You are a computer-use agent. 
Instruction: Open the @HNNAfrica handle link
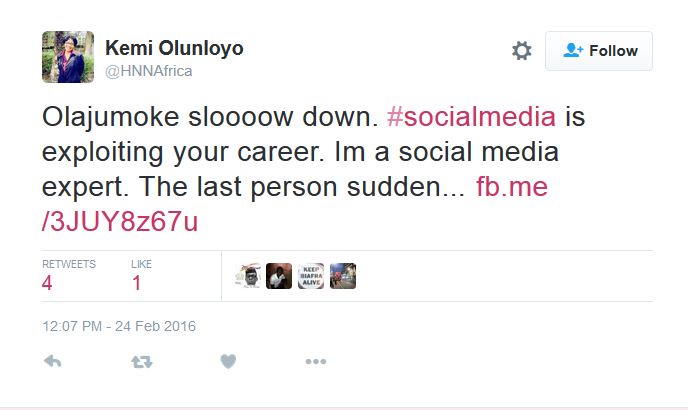148,71
